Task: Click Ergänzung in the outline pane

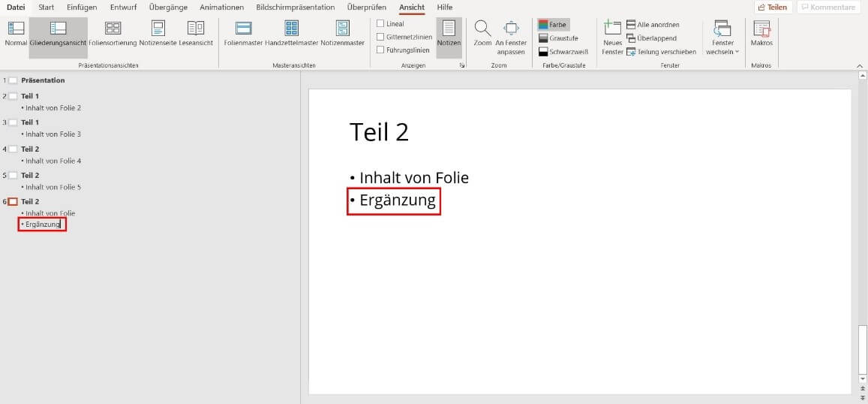Action: point(43,225)
